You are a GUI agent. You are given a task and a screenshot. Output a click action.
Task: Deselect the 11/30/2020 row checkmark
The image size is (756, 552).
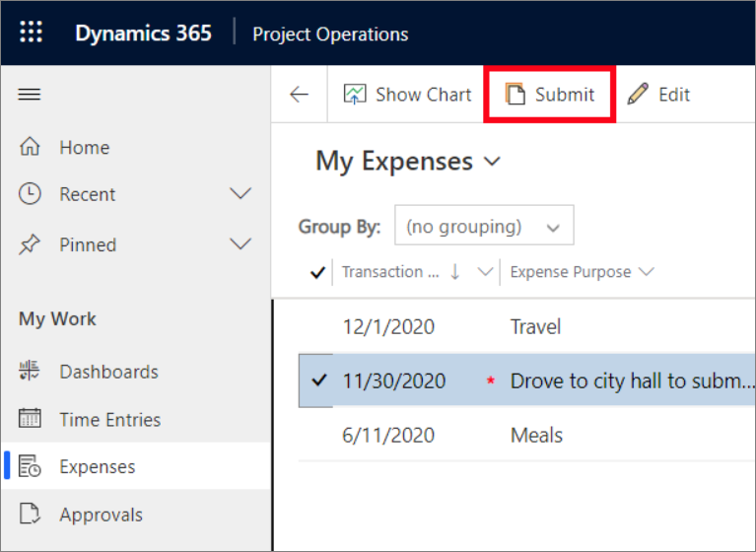pos(318,379)
